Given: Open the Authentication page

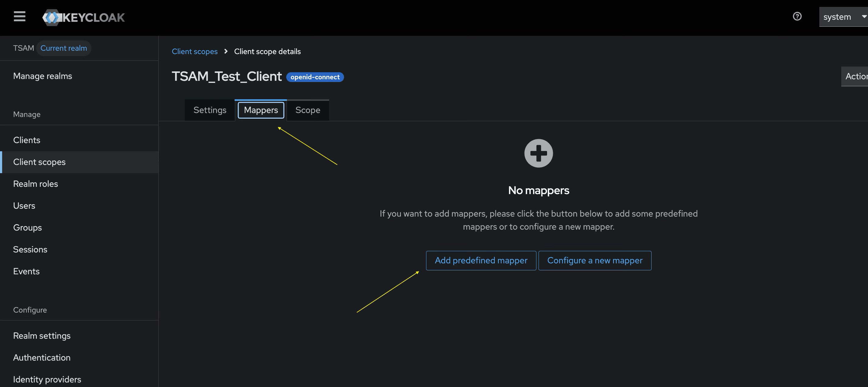Looking at the screenshot, I should pyautogui.click(x=79, y=358).
